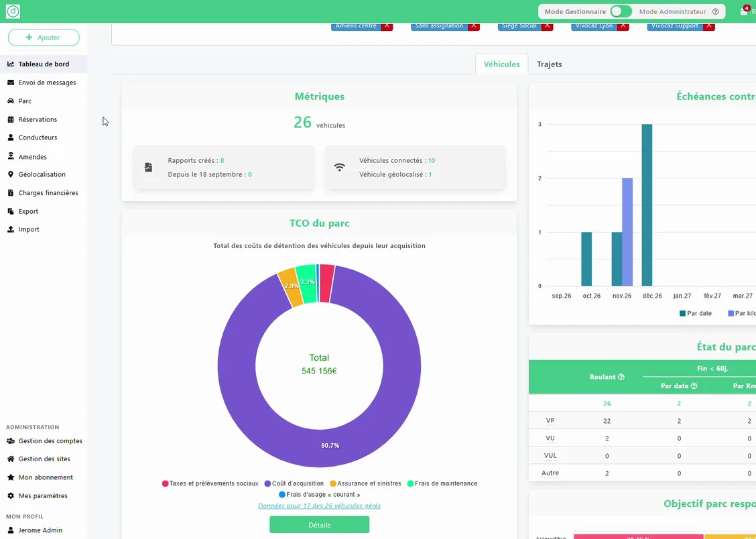Screen dimensions: 756x539
Task: Open Géolocalisation via the map pin icon
Action: point(11,174)
